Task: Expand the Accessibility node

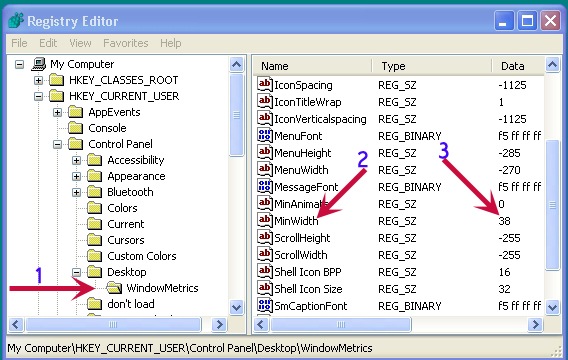Action: pyautogui.click(x=76, y=160)
